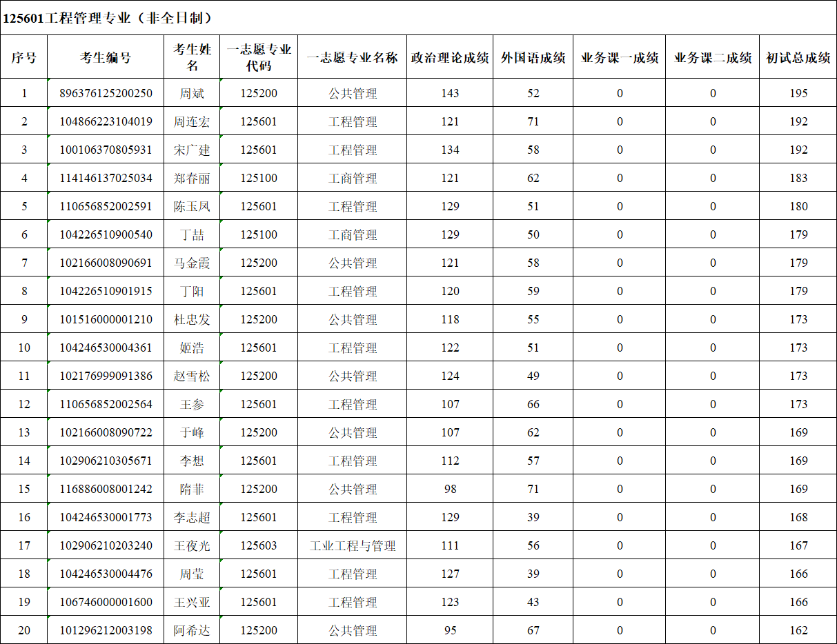Click the 考生姓名 header cell
This screenshot has height=644, width=837.
point(192,58)
